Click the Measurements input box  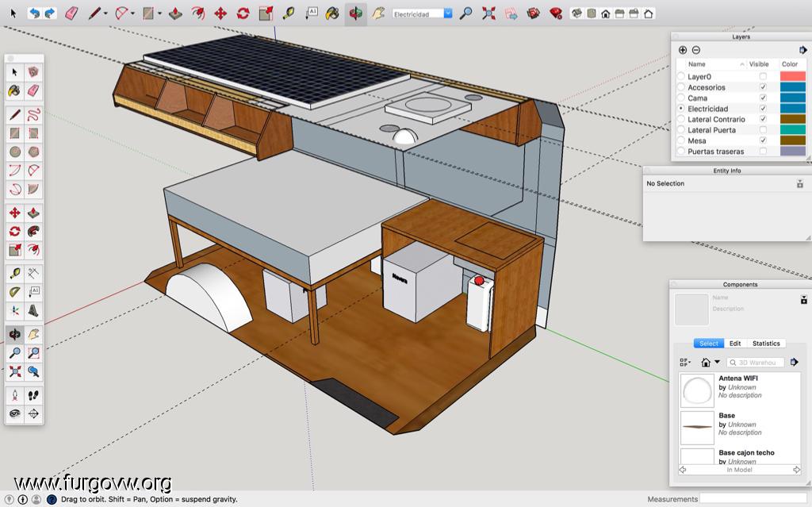[x=754, y=499]
